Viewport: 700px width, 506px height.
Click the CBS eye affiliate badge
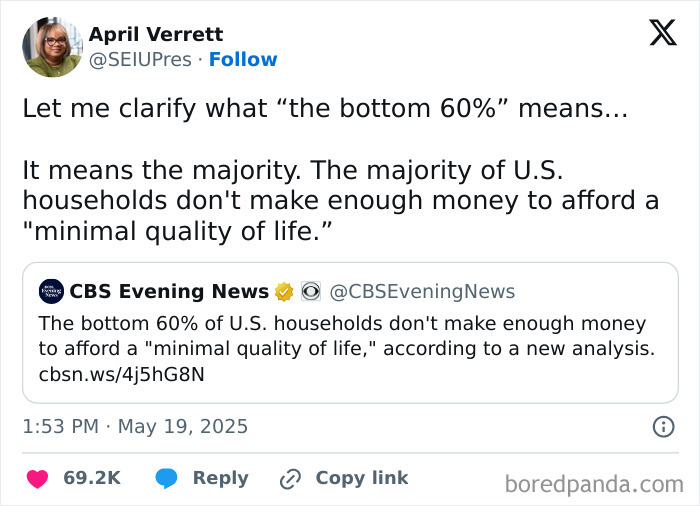click(310, 292)
